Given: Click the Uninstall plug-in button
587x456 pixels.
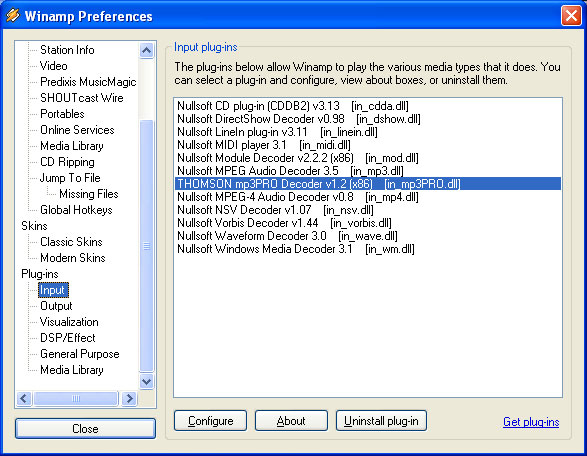Looking at the screenshot, I should click(x=381, y=421).
